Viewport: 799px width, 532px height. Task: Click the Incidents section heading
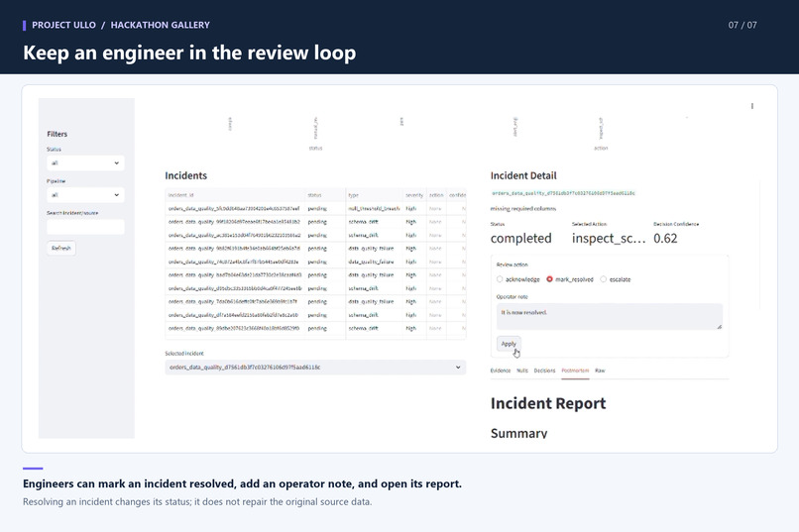pos(186,175)
